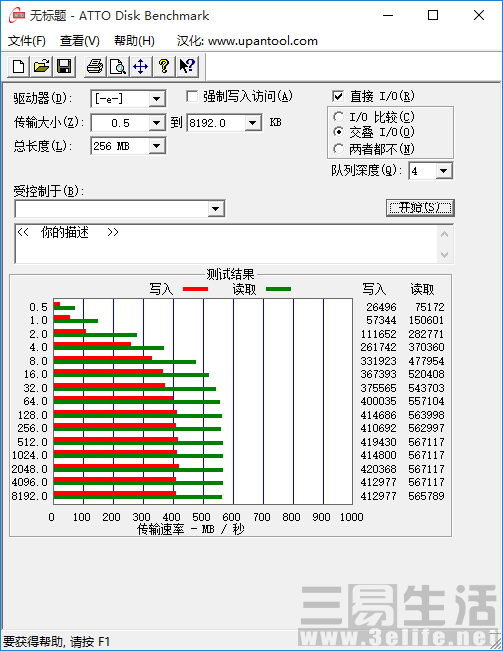
Task: Uncheck 直接 I/O checkbox
Action: tap(338, 96)
